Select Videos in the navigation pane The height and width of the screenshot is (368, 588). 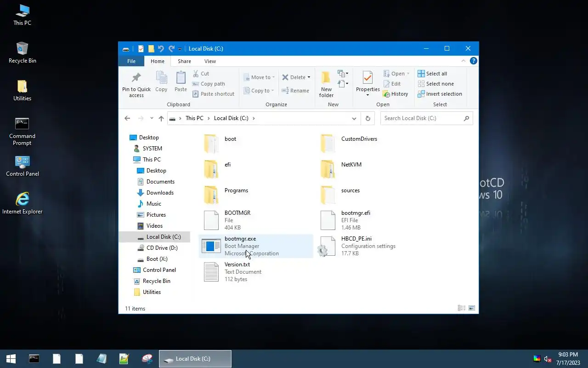click(150, 226)
